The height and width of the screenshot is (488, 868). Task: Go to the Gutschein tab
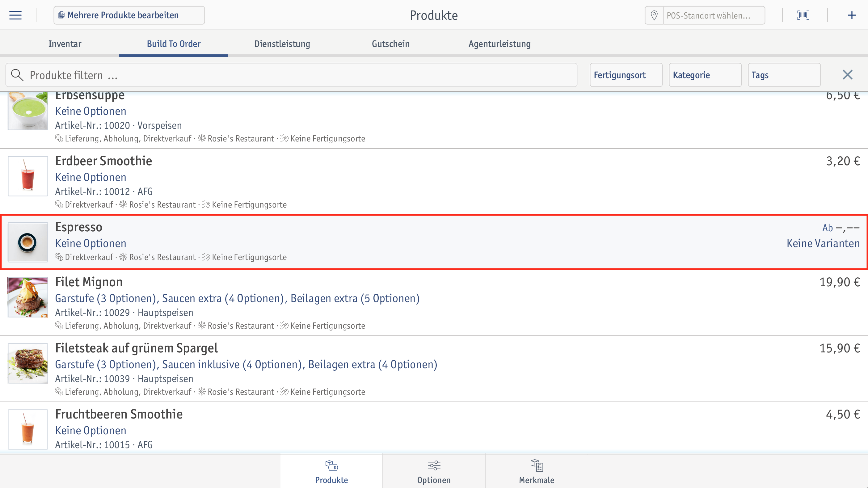pos(390,44)
